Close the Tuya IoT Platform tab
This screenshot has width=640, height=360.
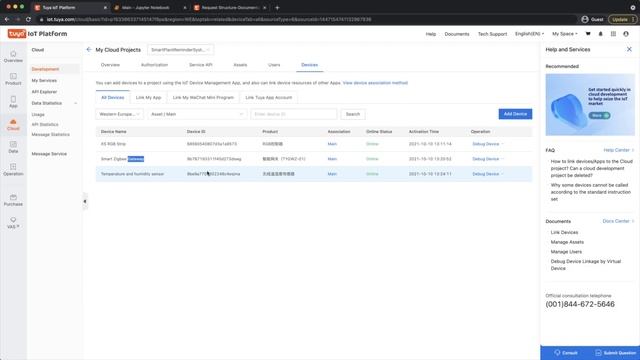105,7
